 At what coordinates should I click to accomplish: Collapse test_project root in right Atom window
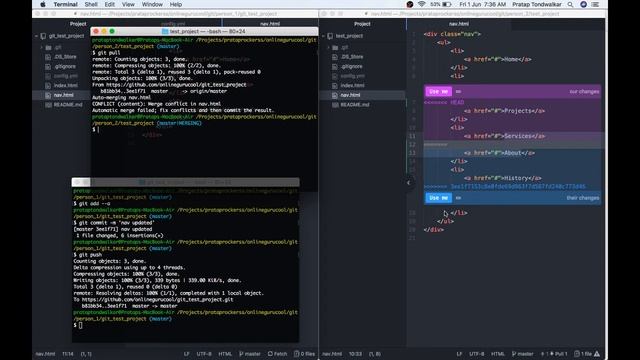tap(324, 36)
